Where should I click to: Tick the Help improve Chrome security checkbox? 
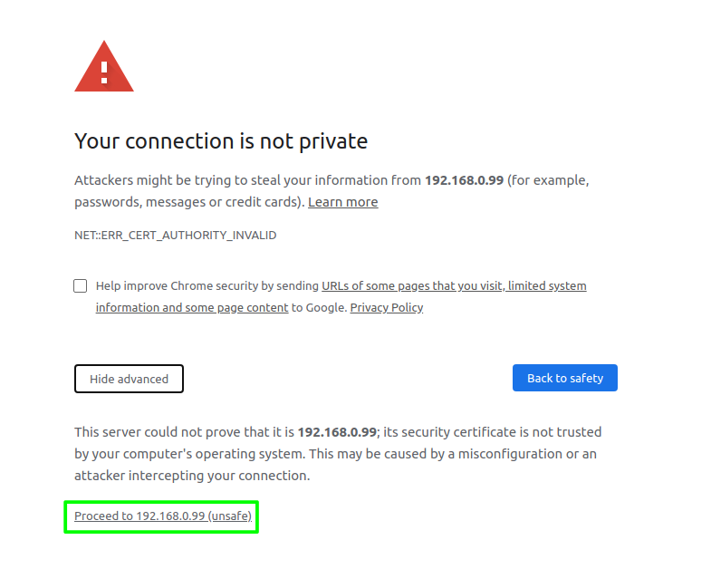81,285
